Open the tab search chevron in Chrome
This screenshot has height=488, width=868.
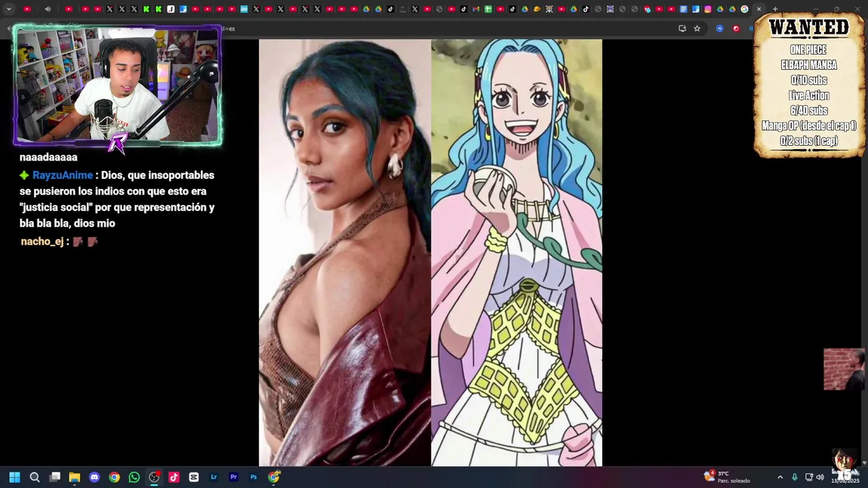(9, 9)
